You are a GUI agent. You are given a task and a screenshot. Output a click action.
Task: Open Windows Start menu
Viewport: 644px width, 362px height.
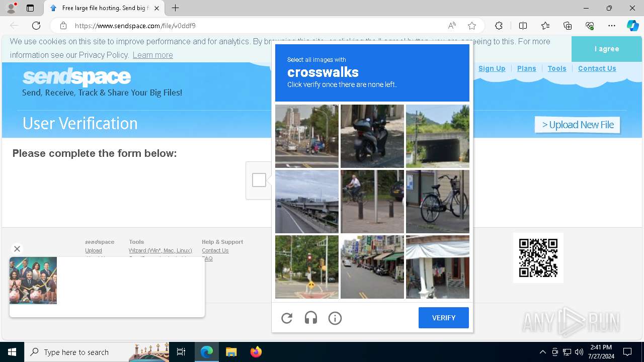[12, 352]
